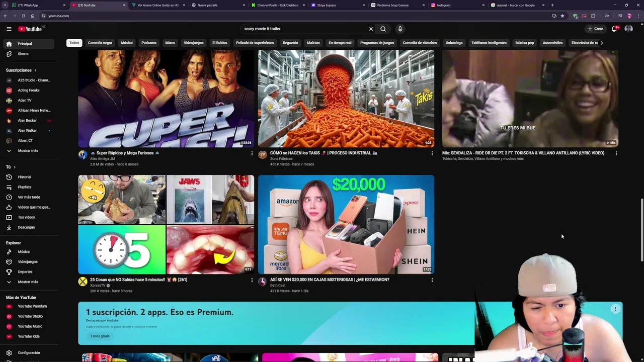Open options menu for 25 Cosas video
This screenshot has width=644, height=362.
click(x=252, y=280)
